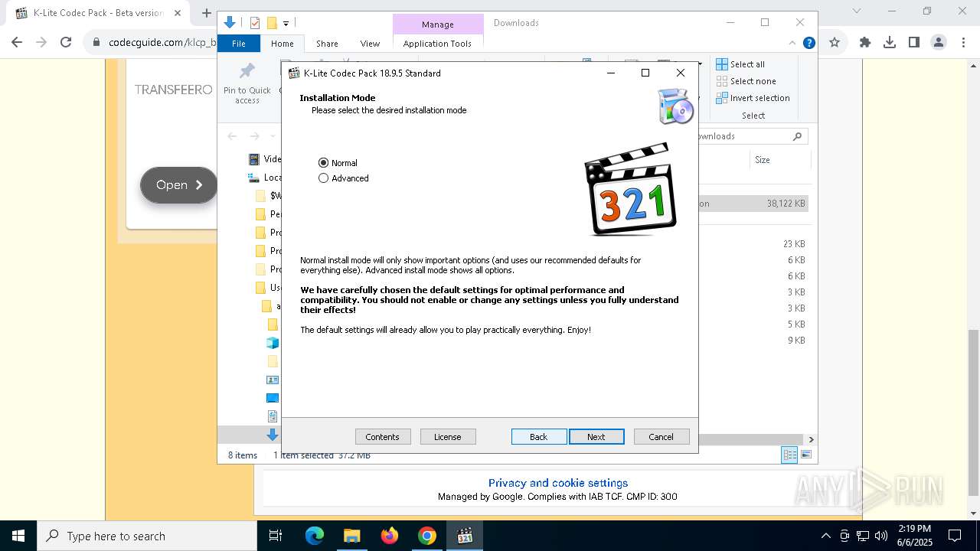The image size is (980, 551).
Task: Switch Explorer to large icons view
Action: [806, 455]
